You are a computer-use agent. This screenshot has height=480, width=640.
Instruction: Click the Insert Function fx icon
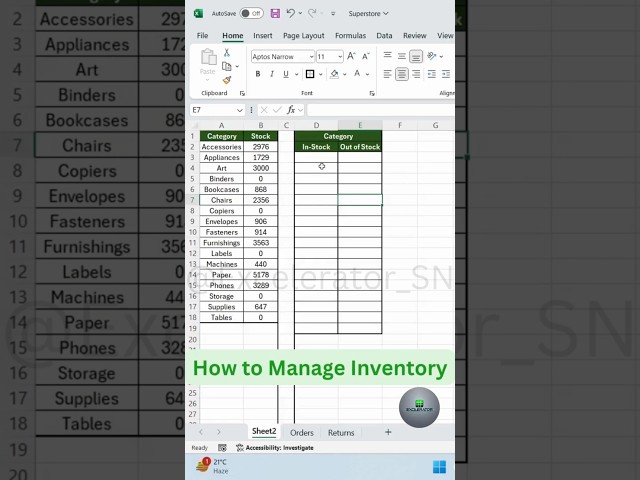pos(291,110)
